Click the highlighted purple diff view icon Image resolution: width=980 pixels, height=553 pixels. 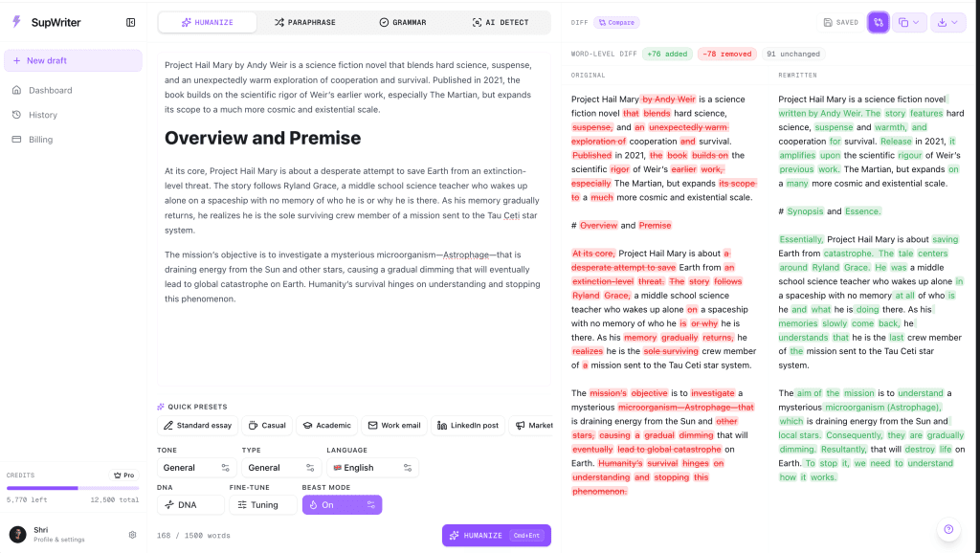879,23
